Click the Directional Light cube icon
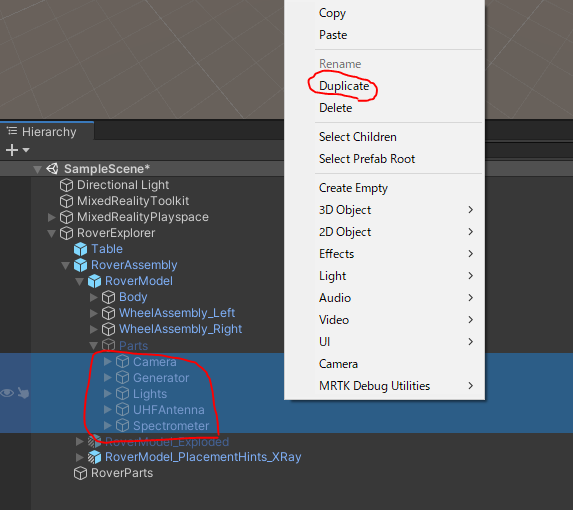The image size is (573, 510). (66, 185)
